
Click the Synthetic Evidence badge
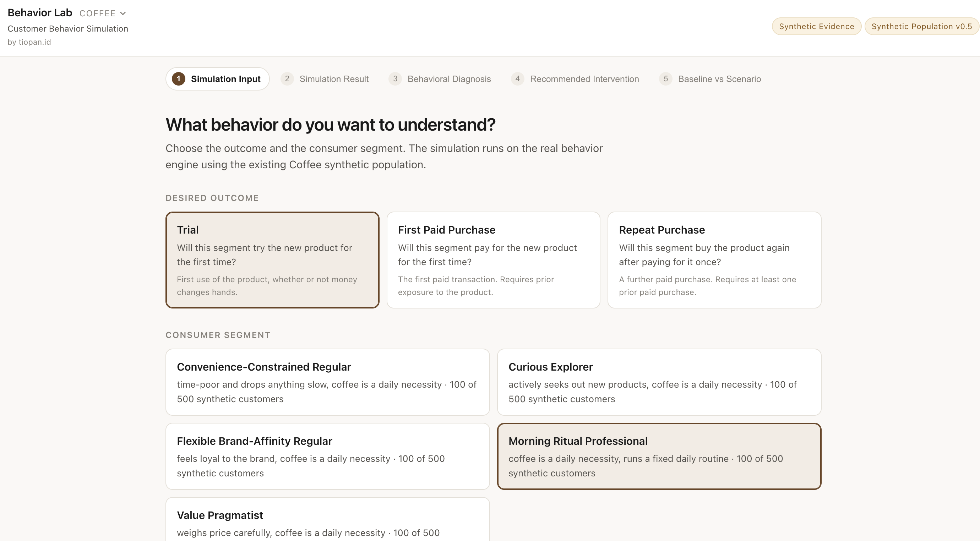816,26
